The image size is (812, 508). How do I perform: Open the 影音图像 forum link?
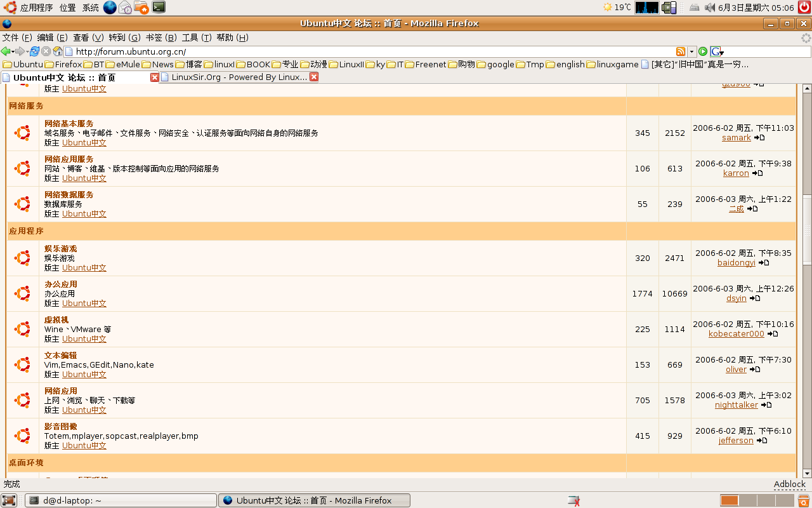60,426
